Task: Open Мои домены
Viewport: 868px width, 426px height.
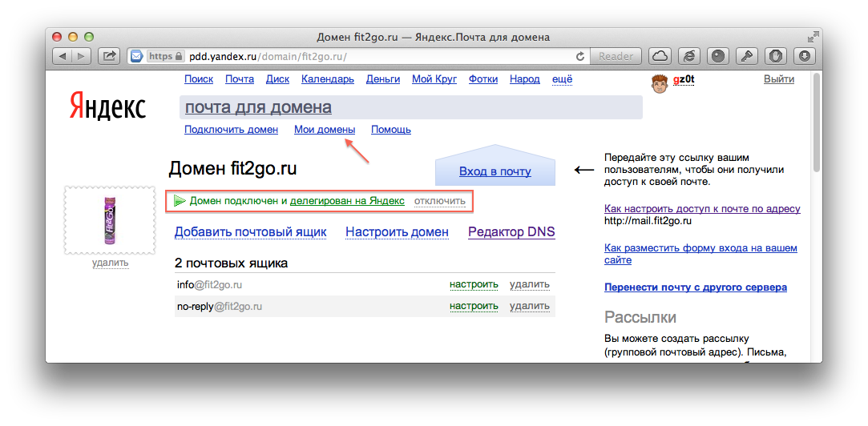Action: coord(325,130)
